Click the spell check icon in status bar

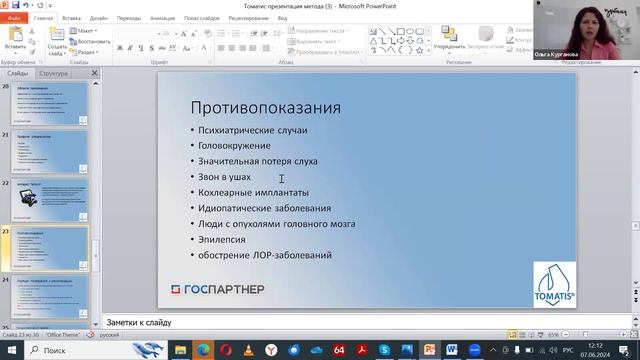point(91,335)
